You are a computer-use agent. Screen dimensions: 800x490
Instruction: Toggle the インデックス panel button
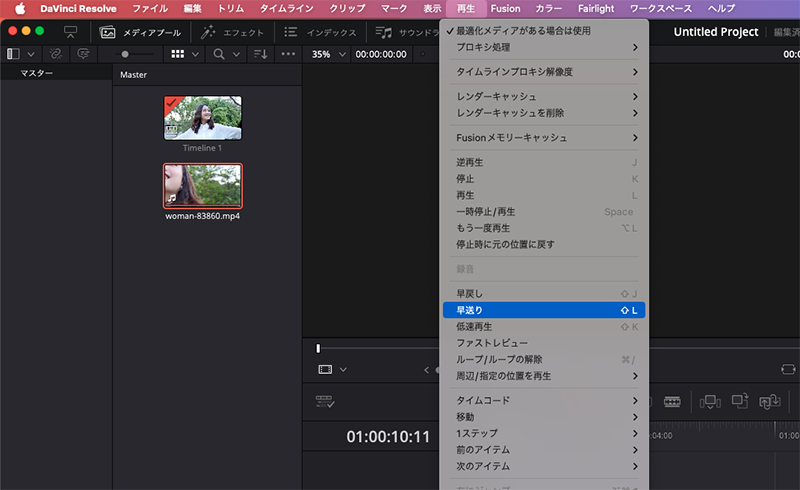320,33
